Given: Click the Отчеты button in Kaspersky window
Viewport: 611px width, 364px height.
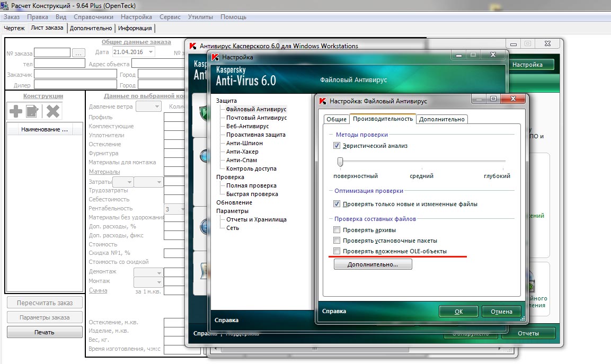Looking at the screenshot, I should (x=528, y=333).
